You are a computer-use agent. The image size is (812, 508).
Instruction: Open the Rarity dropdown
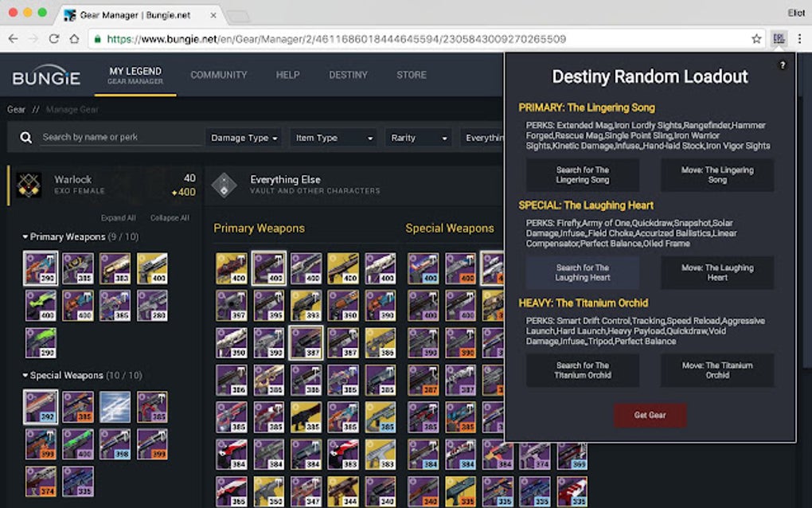click(x=418, y=137)
